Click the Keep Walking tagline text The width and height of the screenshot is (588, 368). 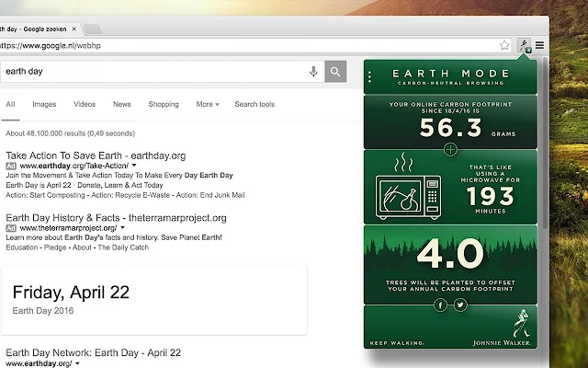397,343
